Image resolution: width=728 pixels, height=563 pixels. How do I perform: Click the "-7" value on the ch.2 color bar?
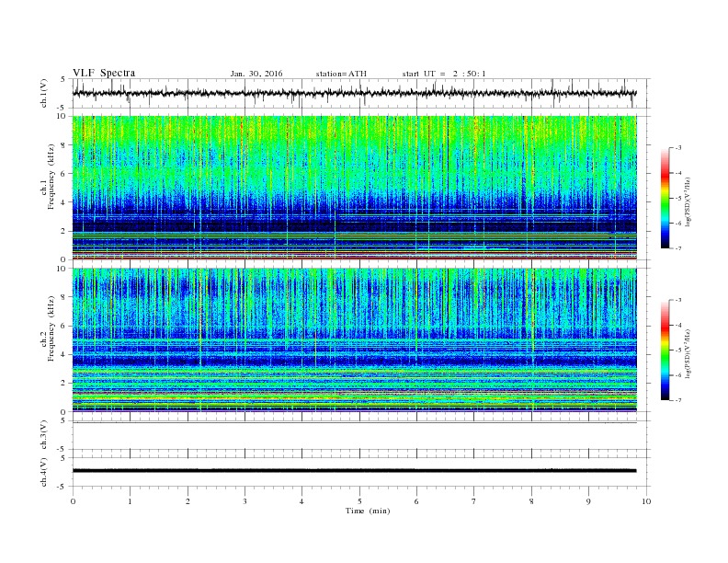(x=677, y=400)
